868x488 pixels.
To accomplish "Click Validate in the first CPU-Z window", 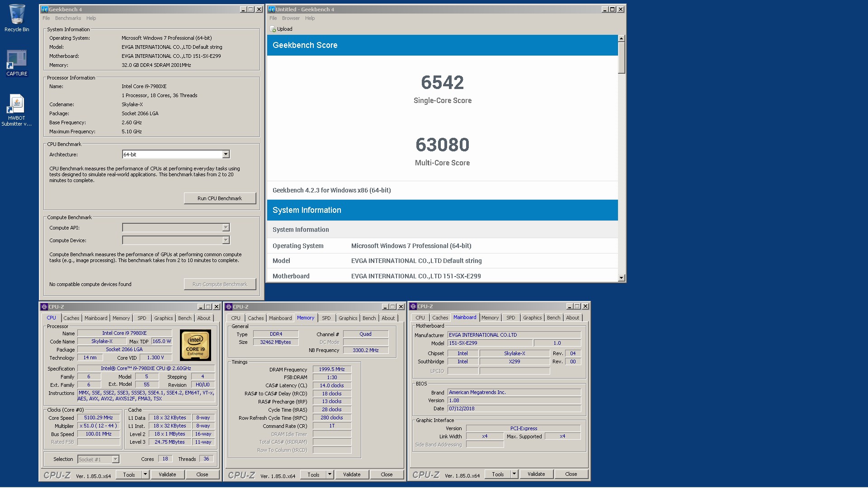I will (167, 474).
